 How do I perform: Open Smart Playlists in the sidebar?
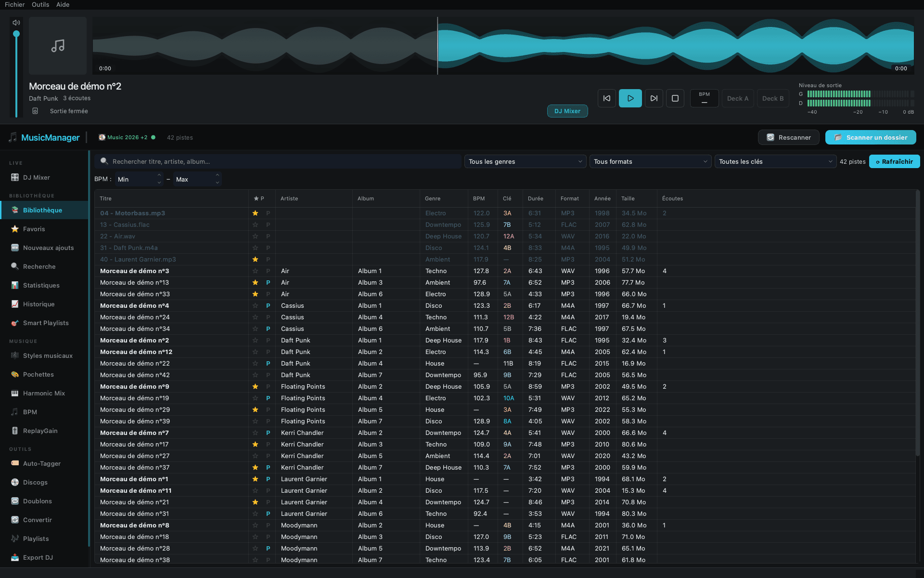tap(44, 323)
